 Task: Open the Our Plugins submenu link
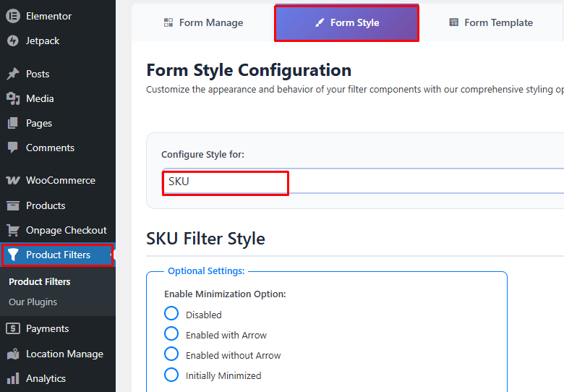(x=33, y=302)
